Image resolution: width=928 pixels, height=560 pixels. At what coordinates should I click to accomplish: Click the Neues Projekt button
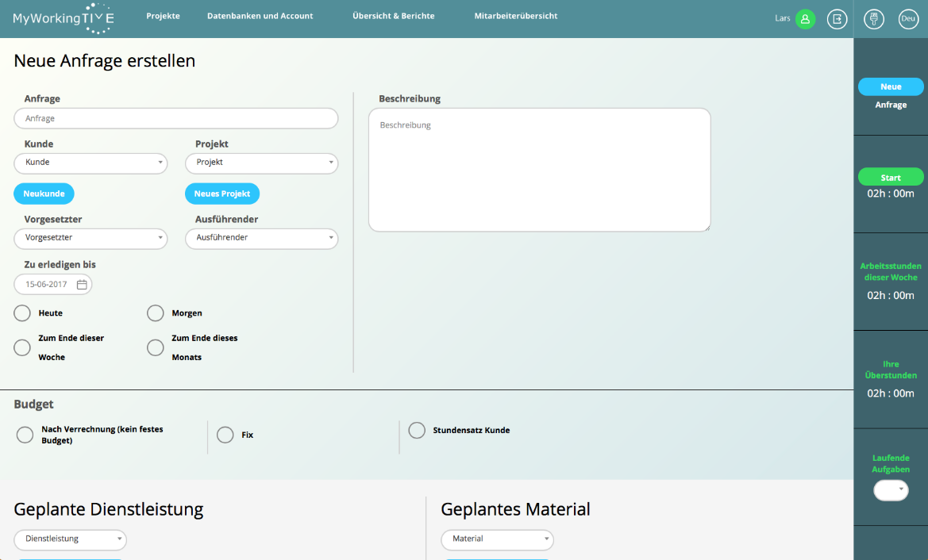222,194
